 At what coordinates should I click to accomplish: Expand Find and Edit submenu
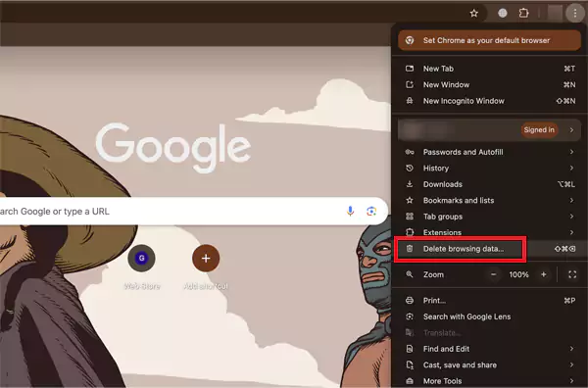tap(489, 349)
